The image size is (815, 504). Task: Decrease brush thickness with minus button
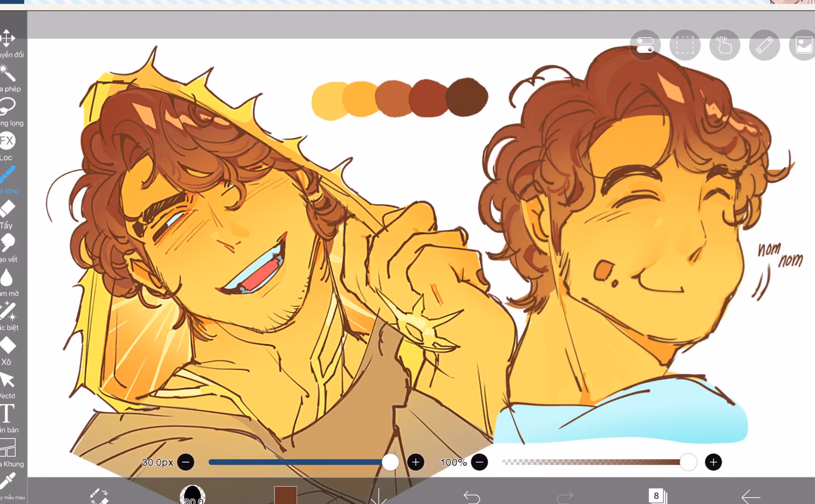186,462
